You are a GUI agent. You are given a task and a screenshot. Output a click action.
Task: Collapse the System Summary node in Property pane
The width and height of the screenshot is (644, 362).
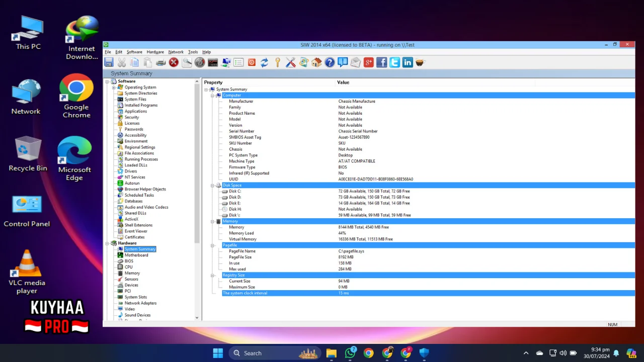pyautogui.click(x=206, y=89)
